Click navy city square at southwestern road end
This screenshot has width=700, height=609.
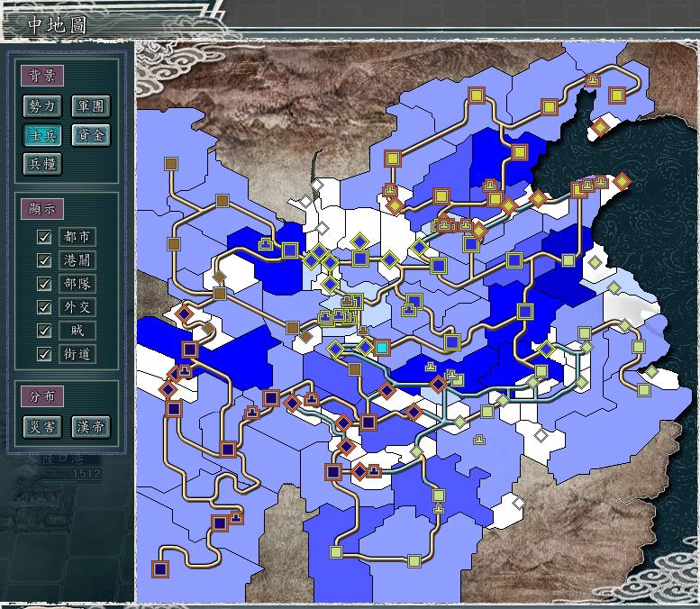160,568
